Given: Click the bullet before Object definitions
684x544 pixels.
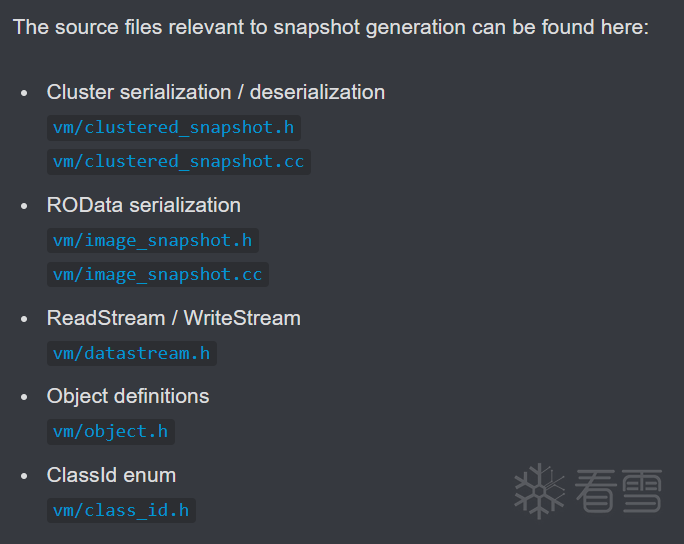Looking at the screenshot, I should click(24, 397).
